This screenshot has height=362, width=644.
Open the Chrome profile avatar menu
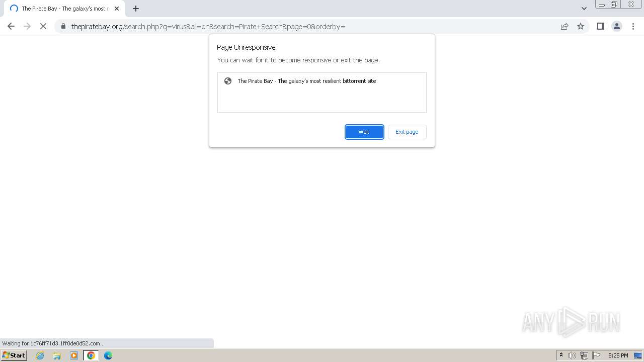tap(617, 26)
